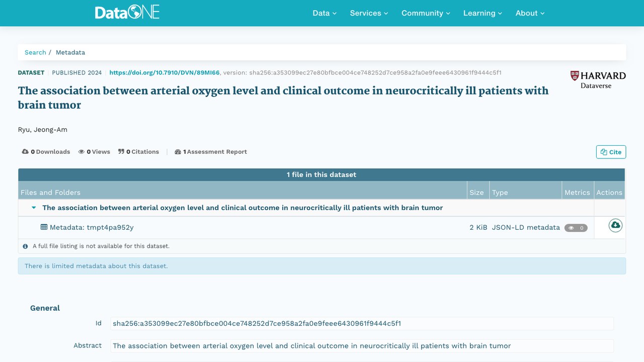The width and height of the screenshot is (644, 362).
Task: Click the Harvard Dataverse logo
Action: click(598, 80)
